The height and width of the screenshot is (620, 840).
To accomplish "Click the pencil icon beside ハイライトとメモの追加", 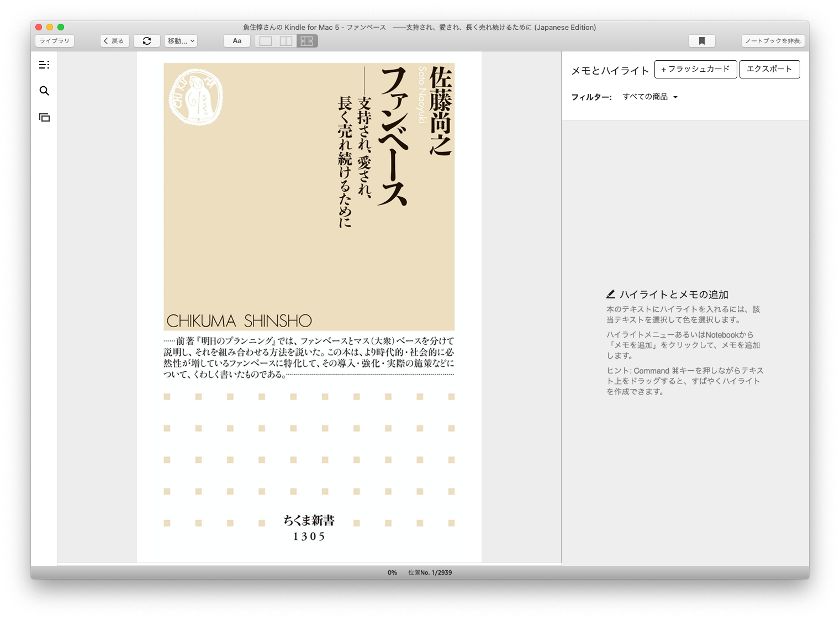I will [x=611, y=295].
